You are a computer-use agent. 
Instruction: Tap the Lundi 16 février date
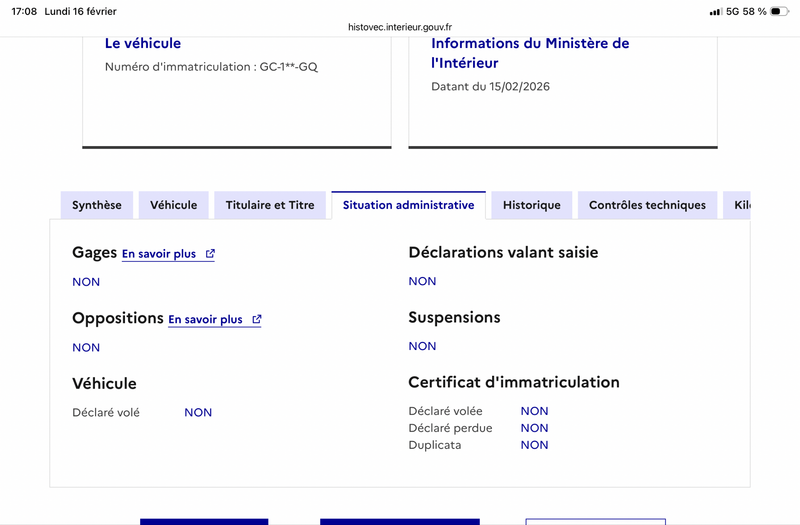click(x=81, y=11)
